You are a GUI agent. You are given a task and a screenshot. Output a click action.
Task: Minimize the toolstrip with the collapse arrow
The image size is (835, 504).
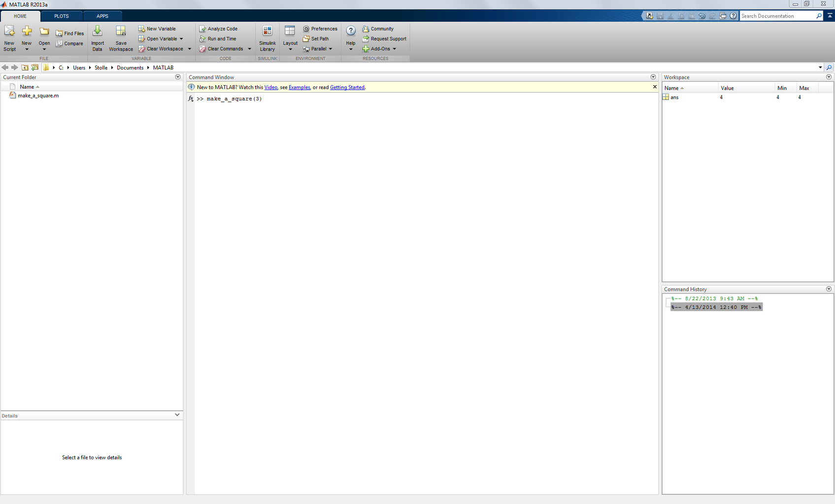point(830,16)
